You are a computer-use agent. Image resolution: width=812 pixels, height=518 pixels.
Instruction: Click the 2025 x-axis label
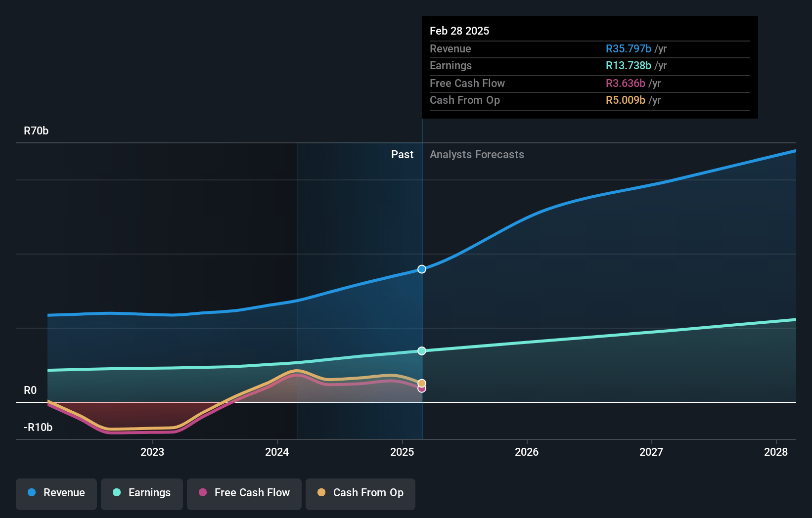[x=402, y=452]
